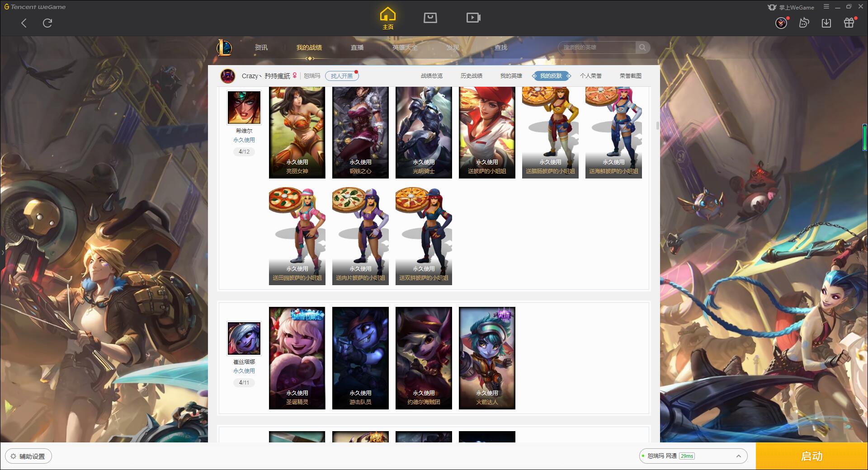Click the skins list vertical scrollbar
The image size is (868, 470).
tap(657, 126)
